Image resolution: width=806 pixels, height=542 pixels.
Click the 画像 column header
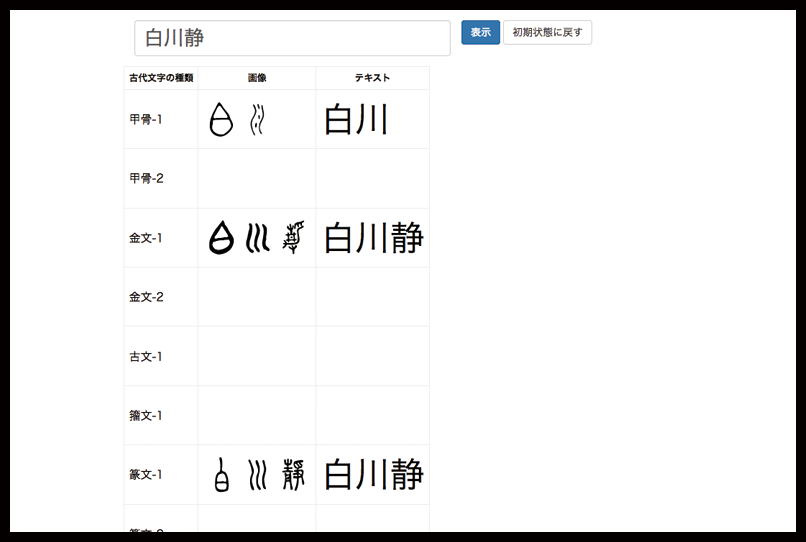point(257,78)
